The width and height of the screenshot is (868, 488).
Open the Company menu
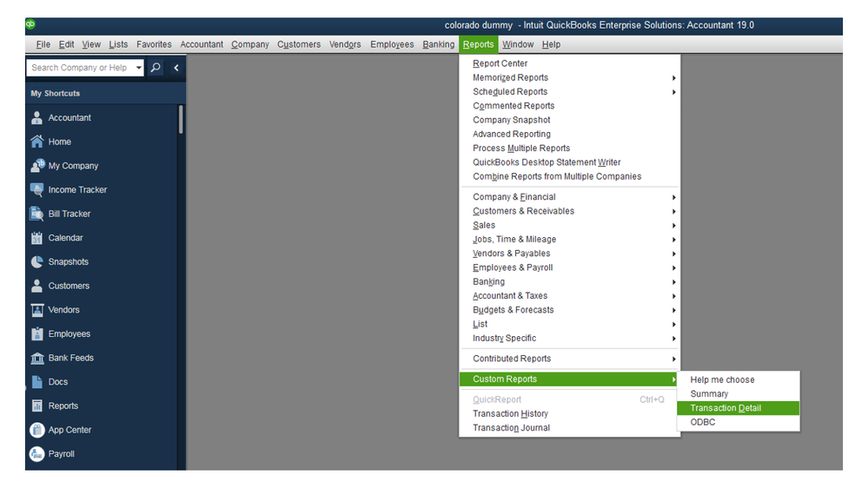[x=250, y=44]
